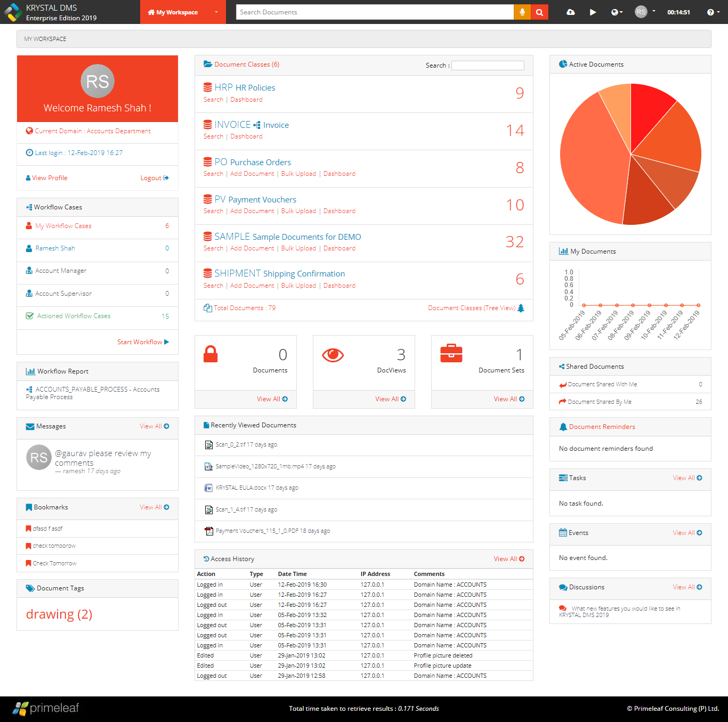Click Start Workflow link
This screenshot has width=728, height=722.
point(143,342)
